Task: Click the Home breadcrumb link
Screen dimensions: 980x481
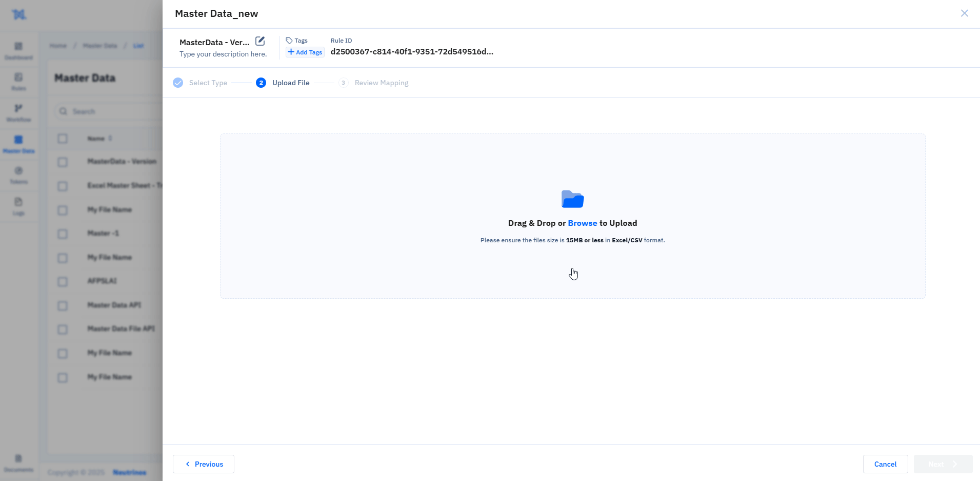Action: (58, 46)
